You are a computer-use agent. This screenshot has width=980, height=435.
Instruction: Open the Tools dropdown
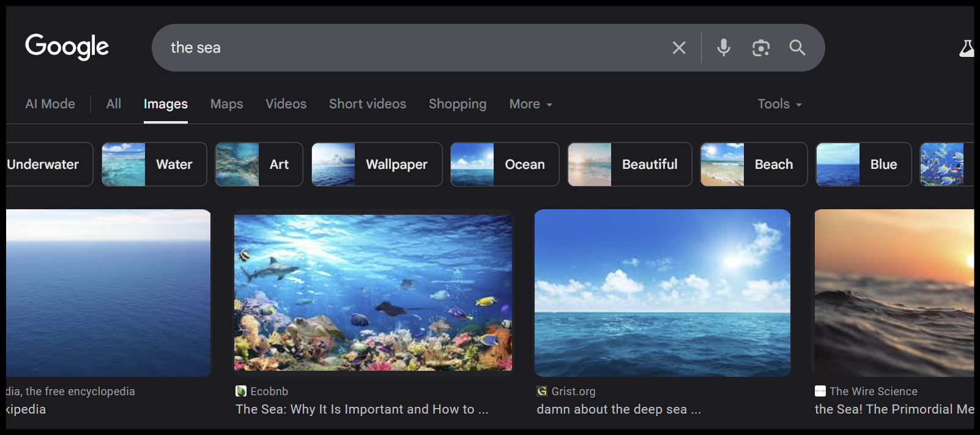click(779, 104)
